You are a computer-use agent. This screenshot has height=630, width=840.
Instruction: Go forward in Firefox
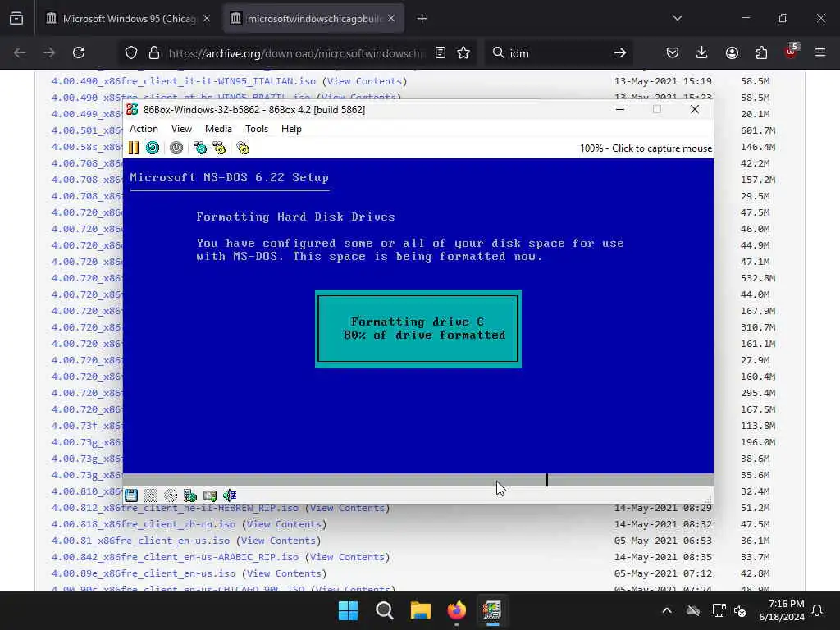[49, 52]
